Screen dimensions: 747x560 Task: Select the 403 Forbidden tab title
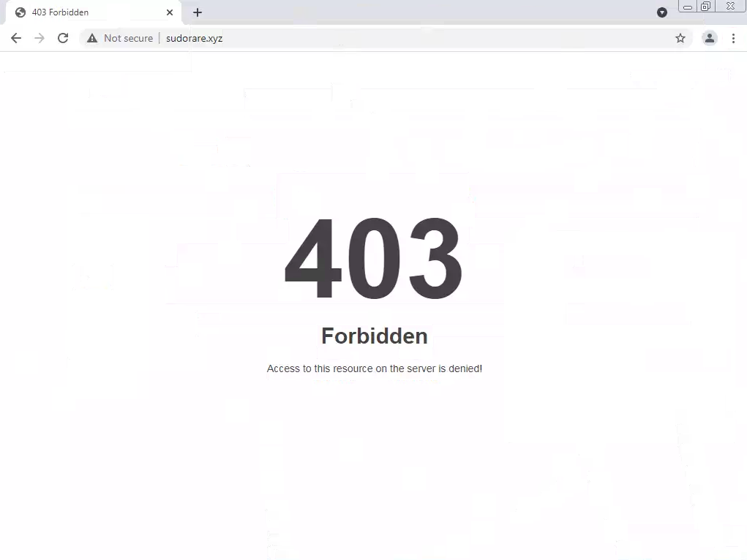point(60,12)
